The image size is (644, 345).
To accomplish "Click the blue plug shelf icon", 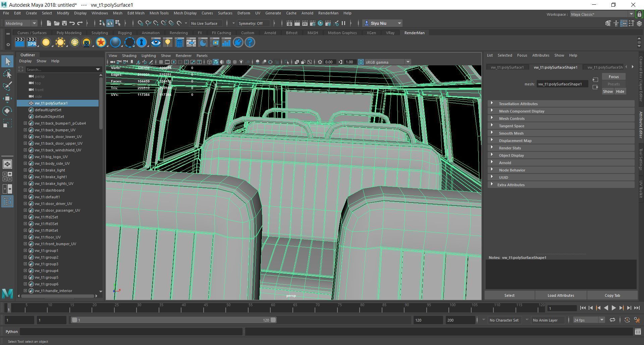I will [x=238, y=43].
